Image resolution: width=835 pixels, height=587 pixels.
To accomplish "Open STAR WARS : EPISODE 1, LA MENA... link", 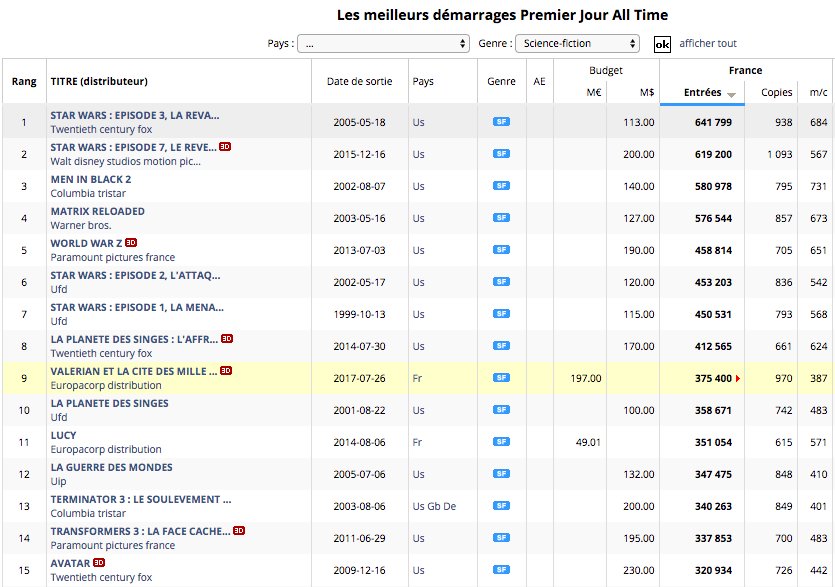I will (x=137, y=307).
